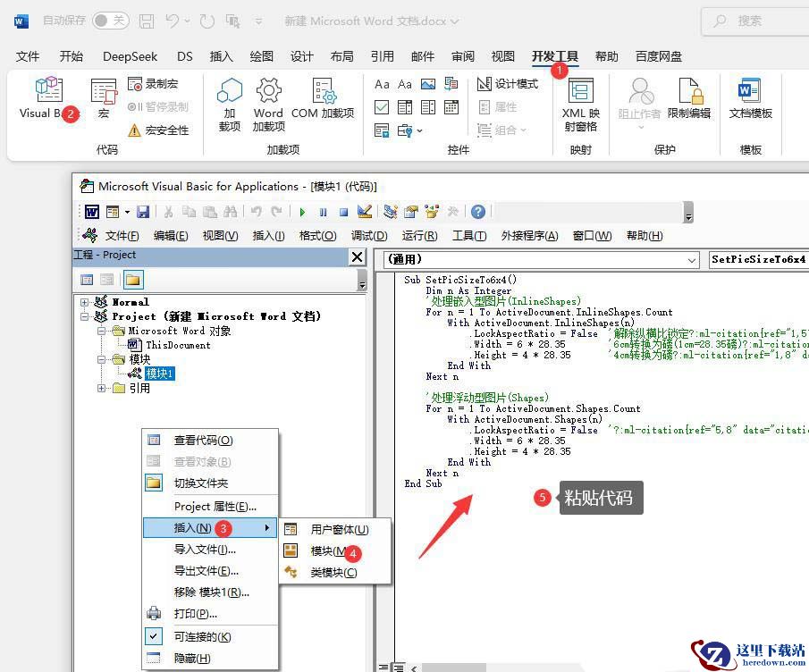Open Document Template (文档模板)
The width and height of the screenshot is (809, 672).
pos(750,98)
